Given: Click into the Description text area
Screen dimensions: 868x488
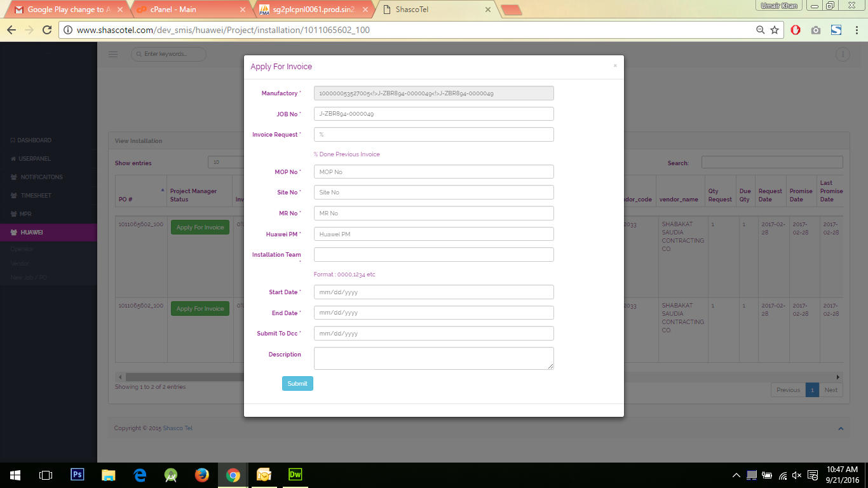Looking at the screenshot, I should [433, 358].
